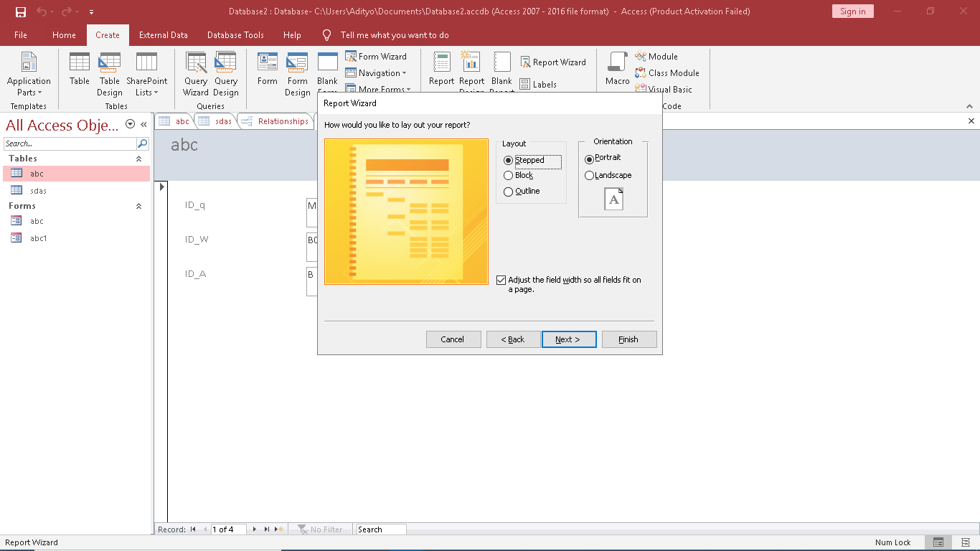This screenshot has width=980, height=551.
Task: Launch the Query Wizard
Action: [x=195, y=74]
